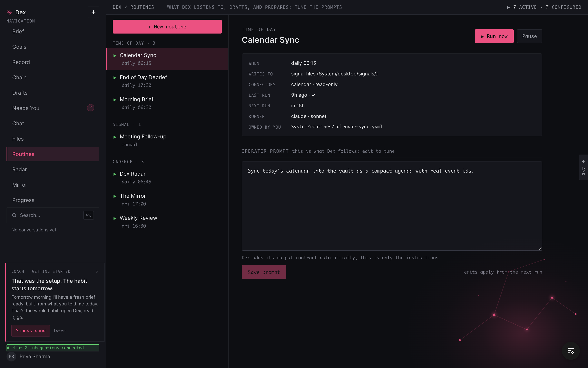The height and width of the screenshot is (368, 588).
Task: Click the 'CADENCE · 3' group header
Action: 128,162
